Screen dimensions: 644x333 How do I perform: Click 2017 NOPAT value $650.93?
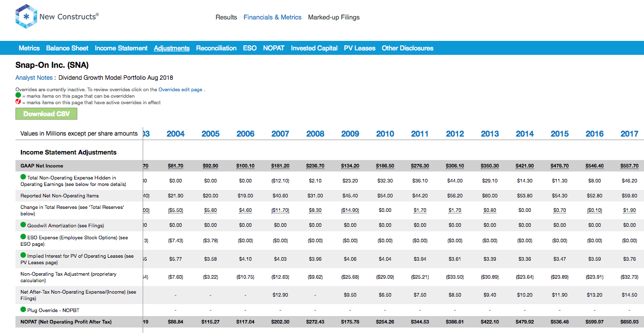coord(630,322)
